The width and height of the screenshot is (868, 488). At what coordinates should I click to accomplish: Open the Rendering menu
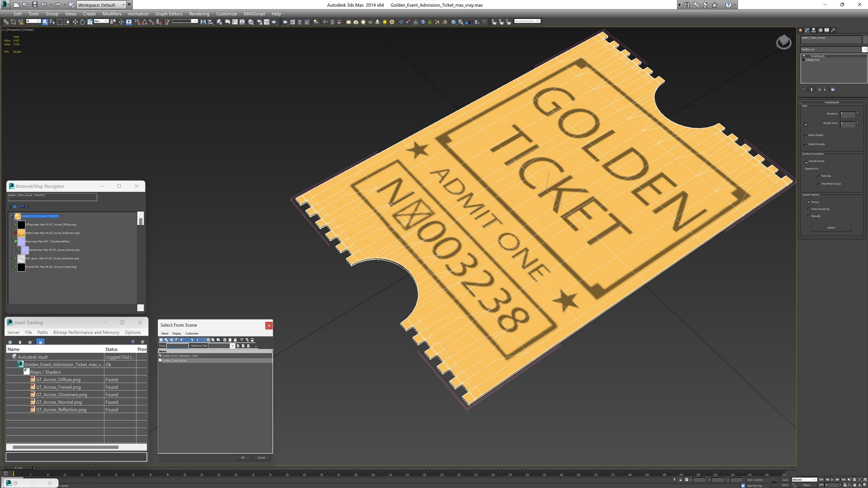[199, 14]
